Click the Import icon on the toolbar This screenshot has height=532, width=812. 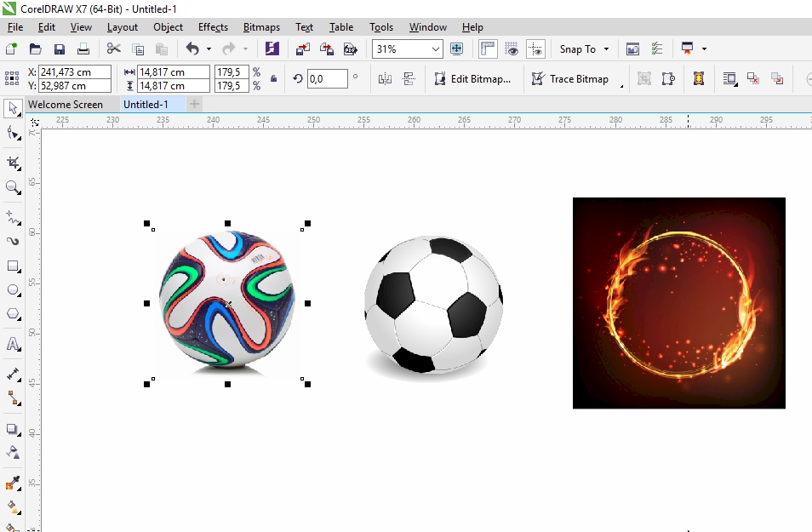click(x=301, y=49)
